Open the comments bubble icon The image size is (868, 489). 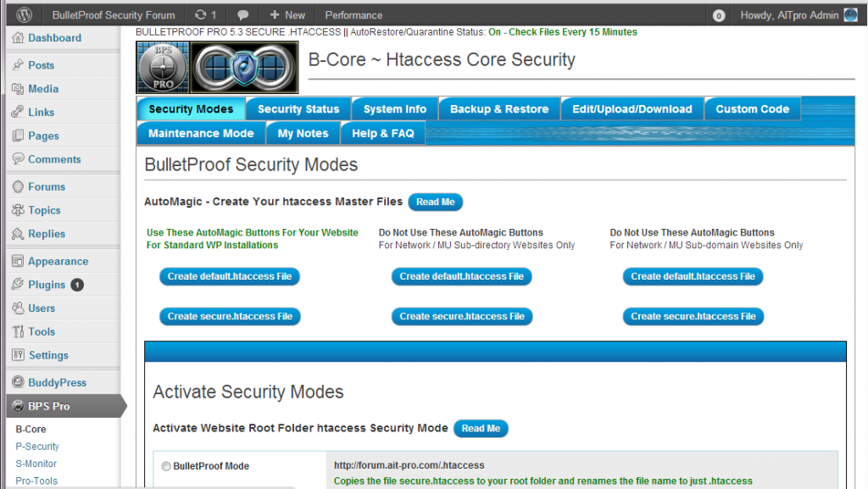pyautogui.click(x=243, y=14)
